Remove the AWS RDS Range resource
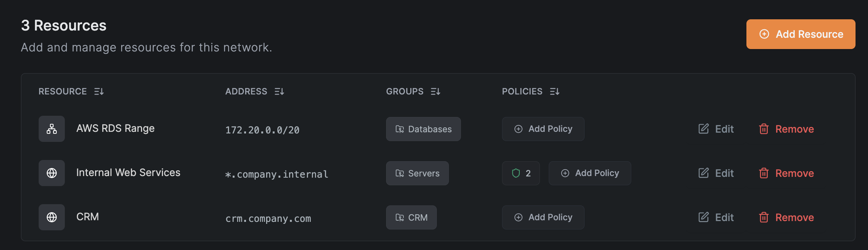This screenshot has width=868, height=250. pyautogui.click(x=786, y=129)
